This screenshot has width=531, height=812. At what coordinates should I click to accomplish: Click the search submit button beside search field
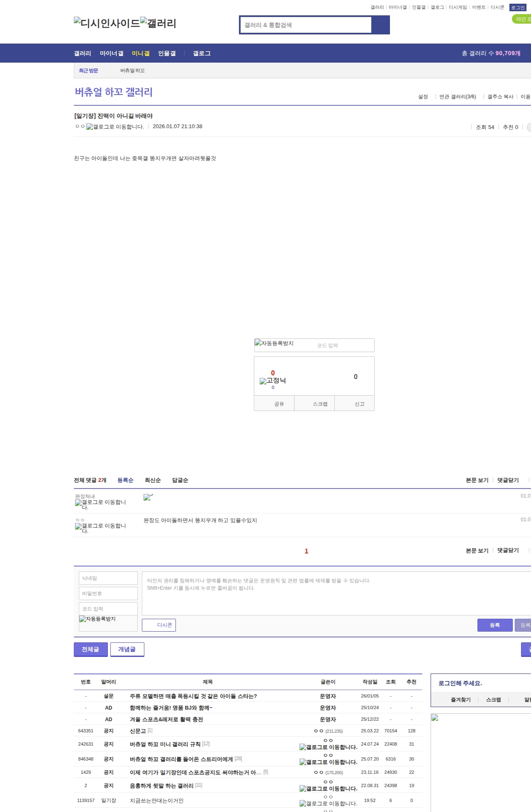pyautogui.click(x=380, y=25)
